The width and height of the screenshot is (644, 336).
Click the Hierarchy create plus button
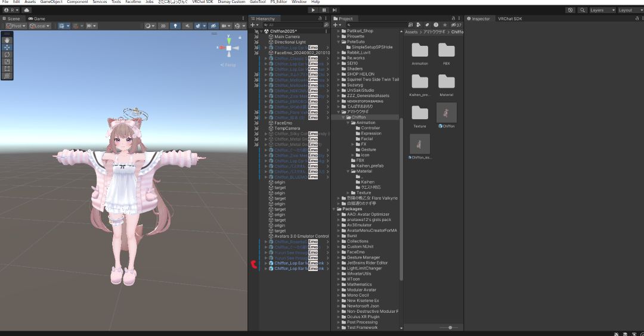[x=255, y=25]
